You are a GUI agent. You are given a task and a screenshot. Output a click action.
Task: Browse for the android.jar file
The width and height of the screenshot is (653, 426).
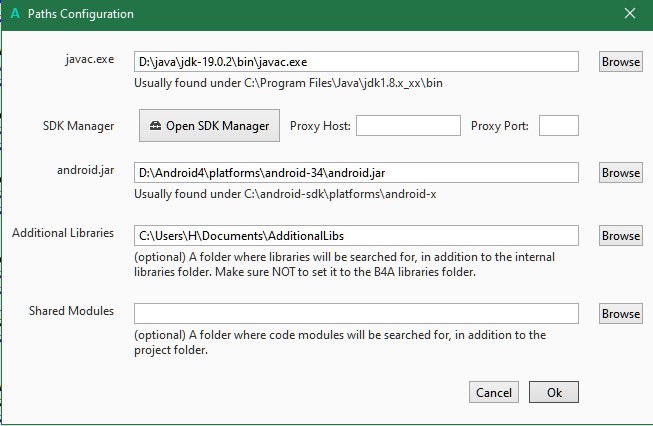tap(621, 173)
